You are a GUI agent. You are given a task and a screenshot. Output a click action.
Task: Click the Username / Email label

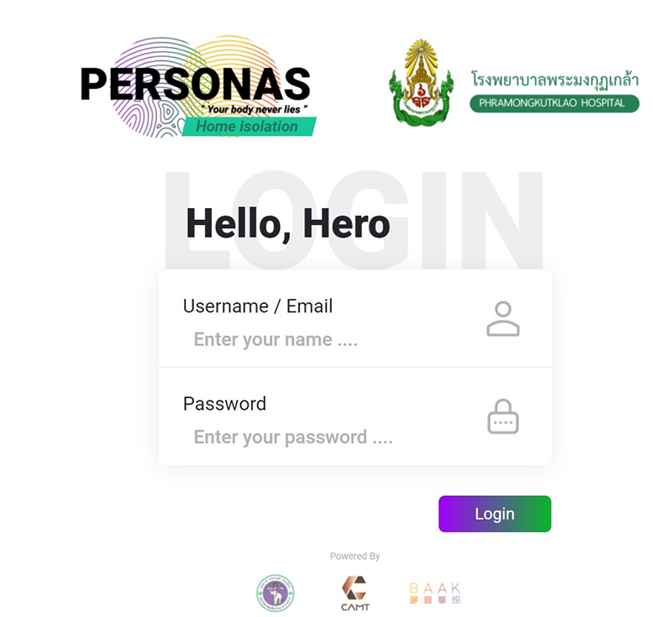pyautogui.click(x=258, y=306)
